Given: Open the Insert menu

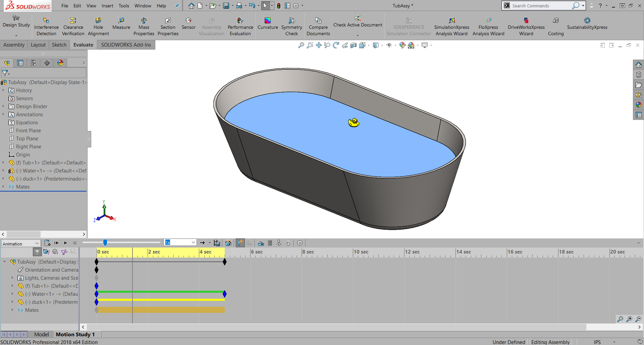Looking at the screenshot, I should click(107, 6).
